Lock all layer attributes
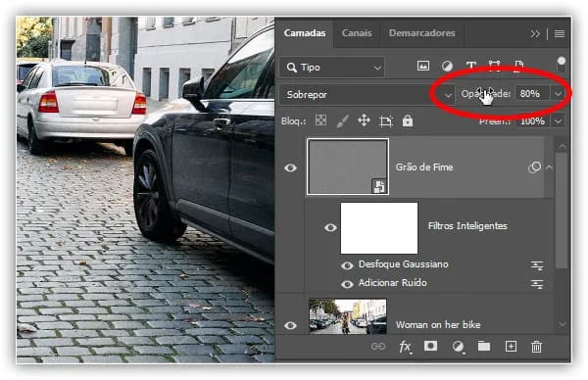Screen dimensions: 588x380 [x=408, y=120]
